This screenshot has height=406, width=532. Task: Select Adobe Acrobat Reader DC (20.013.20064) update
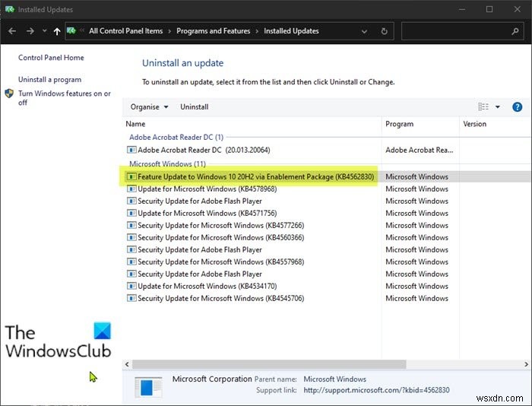(204, 150)
